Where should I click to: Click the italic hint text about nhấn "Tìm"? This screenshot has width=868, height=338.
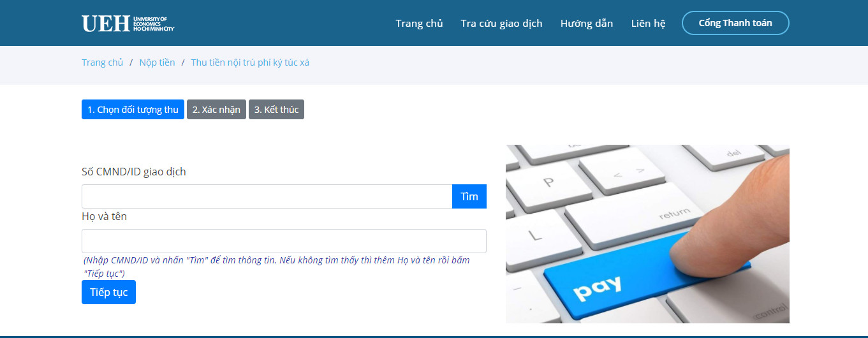[x=277, y=267]
